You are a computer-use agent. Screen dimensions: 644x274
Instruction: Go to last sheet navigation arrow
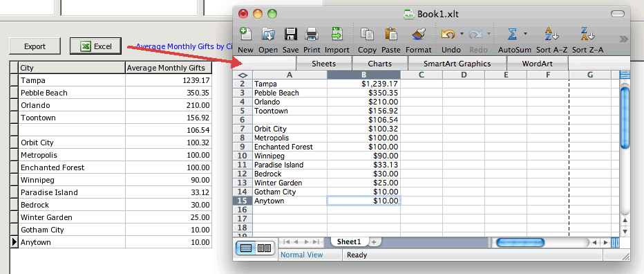point(316,242)
